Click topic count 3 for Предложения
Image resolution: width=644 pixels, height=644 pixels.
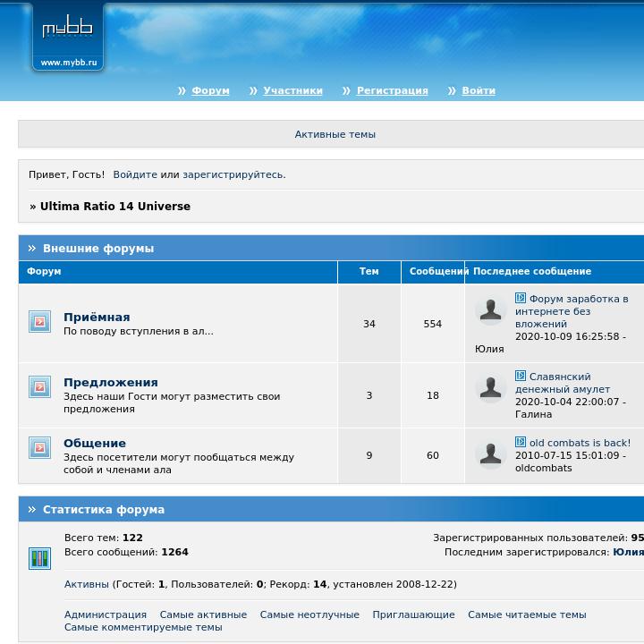click(369, 395)
